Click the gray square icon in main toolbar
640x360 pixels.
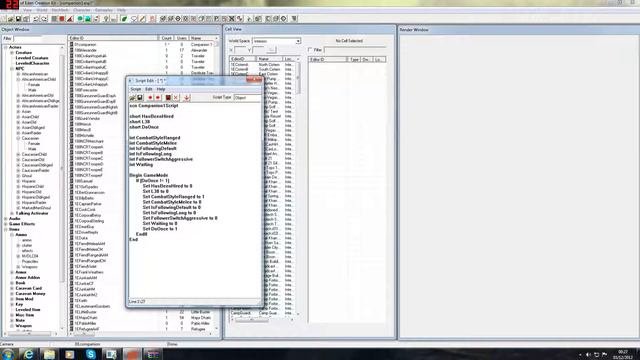click(54, 19)
